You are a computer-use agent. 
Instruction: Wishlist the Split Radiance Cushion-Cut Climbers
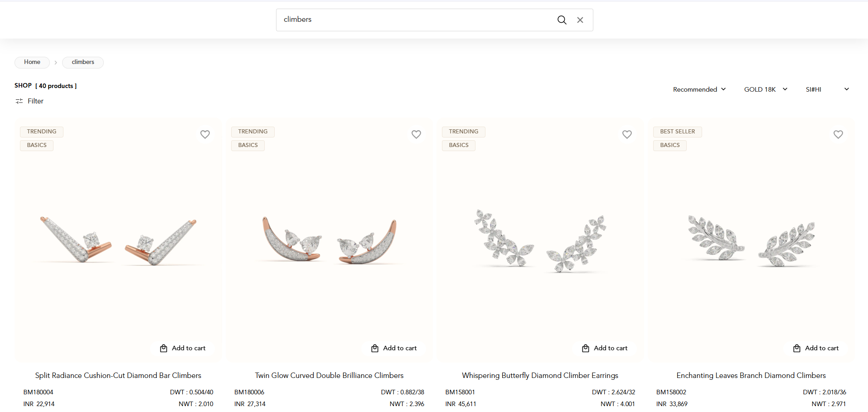coord(205,134)
